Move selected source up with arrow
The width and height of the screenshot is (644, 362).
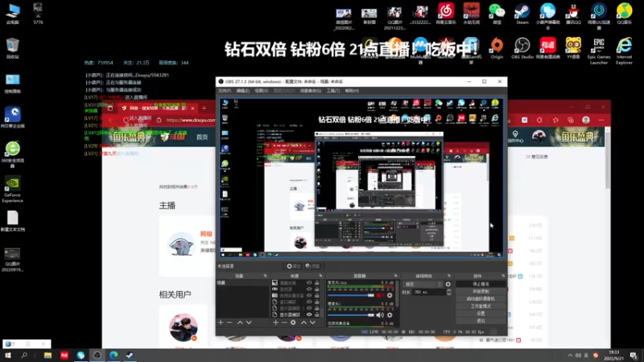[x=303, y=323]
